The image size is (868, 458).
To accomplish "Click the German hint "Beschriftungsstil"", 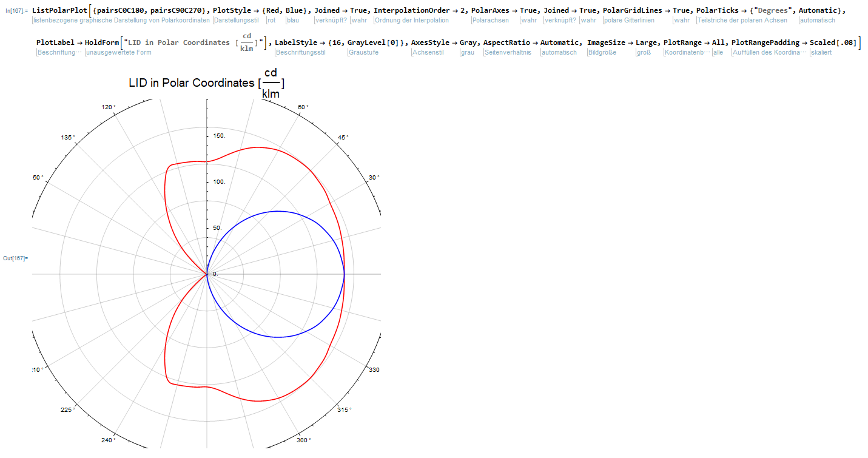I will point(300,52).
